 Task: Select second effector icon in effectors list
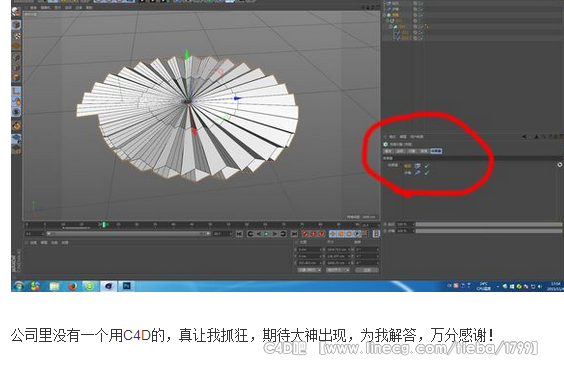(417, 173)
